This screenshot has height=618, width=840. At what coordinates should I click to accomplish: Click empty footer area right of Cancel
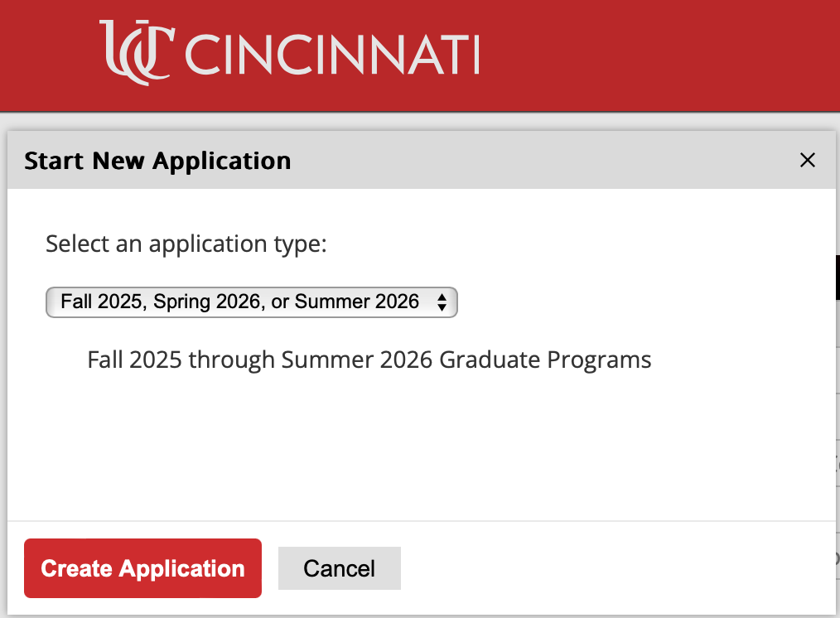[613, 568]
